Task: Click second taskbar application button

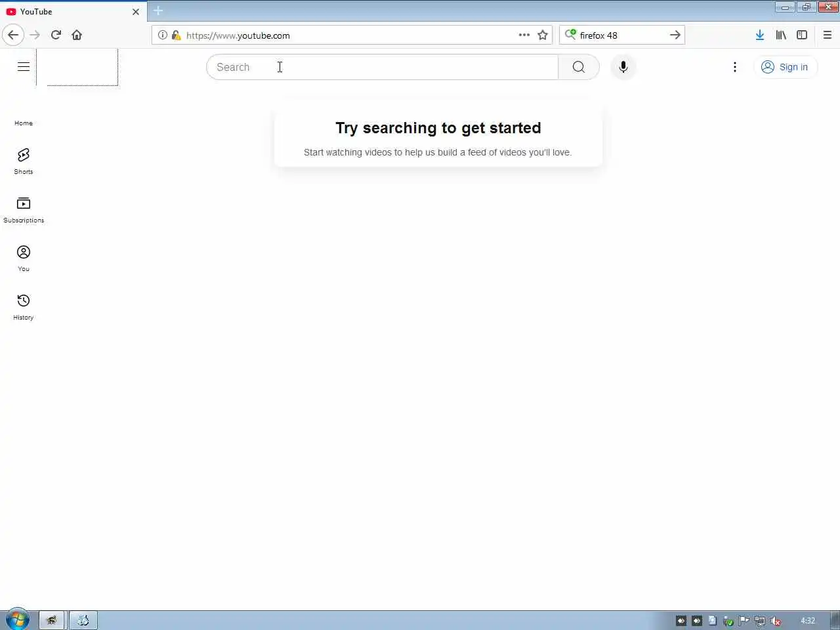Action: (x=83, y=620)
